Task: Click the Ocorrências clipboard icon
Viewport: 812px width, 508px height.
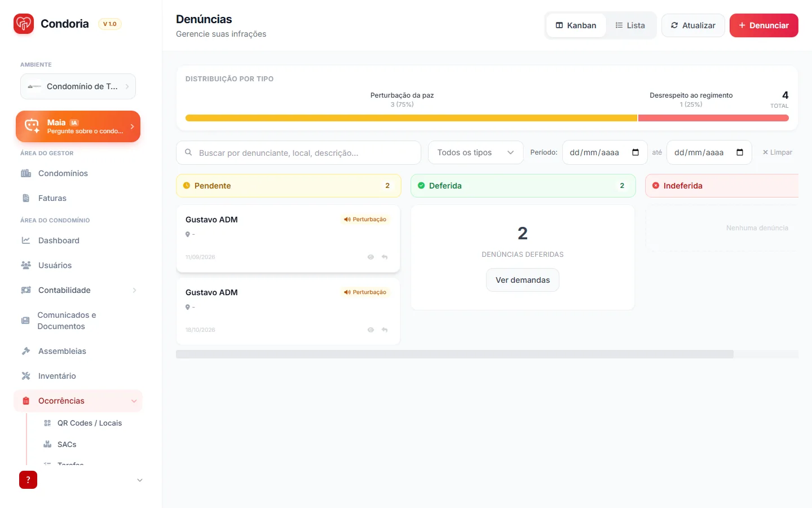Action: tap(26, 401)
